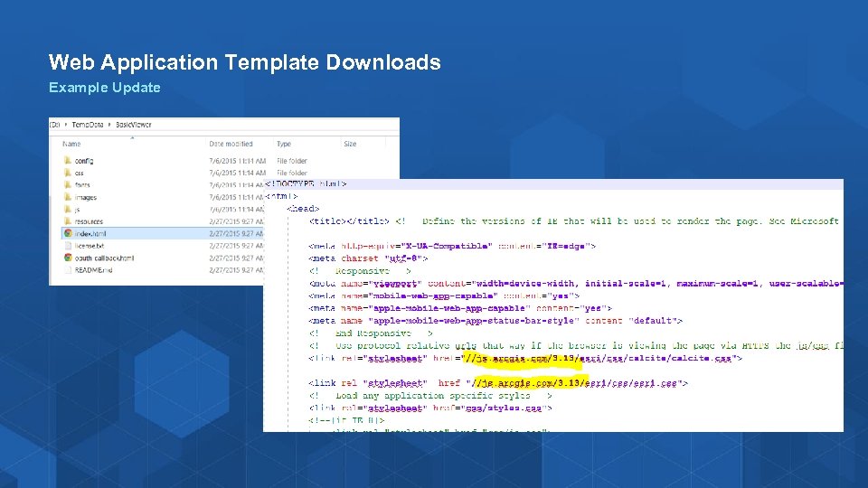Click TempData in the breadcrumb path
Image resolution: width=868 pixels, height=488 pixels.
[x=88, y=125]
